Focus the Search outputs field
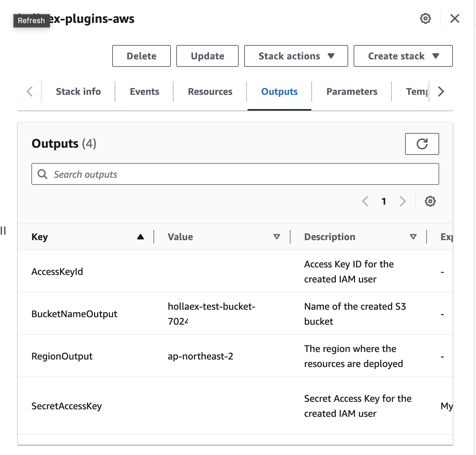This screenshot has height=455, width=476. pyautogui.click(x=239, y=174)
